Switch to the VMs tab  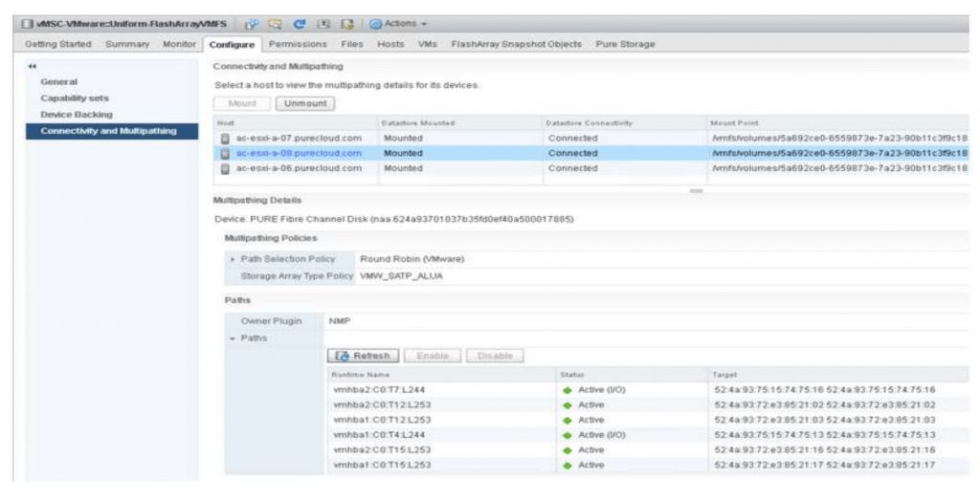428,44
